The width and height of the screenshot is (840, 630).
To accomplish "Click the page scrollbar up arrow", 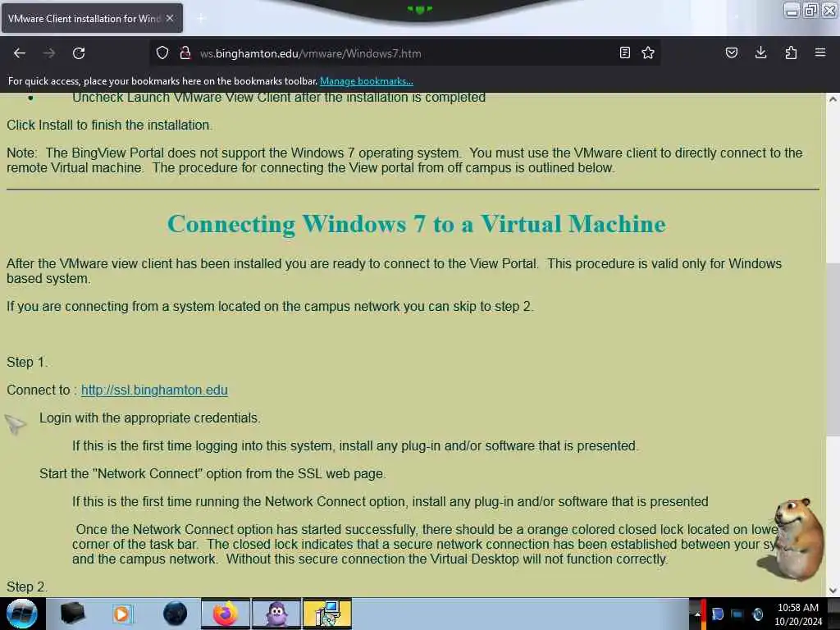I will coord(833,99).
